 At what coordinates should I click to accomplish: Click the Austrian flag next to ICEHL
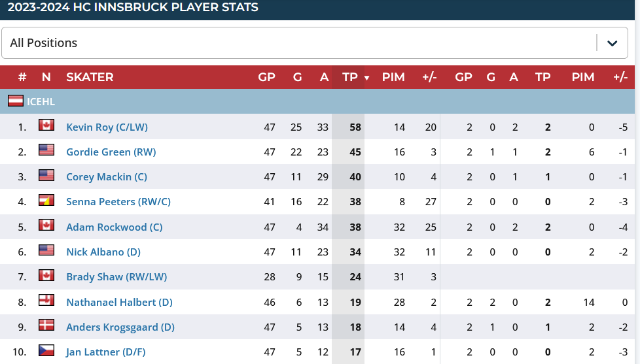16,101
